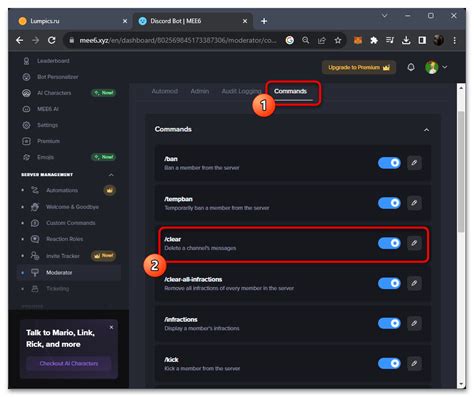Click the page vertical scrollbar

pyautogui.click(x=461, y=172)
